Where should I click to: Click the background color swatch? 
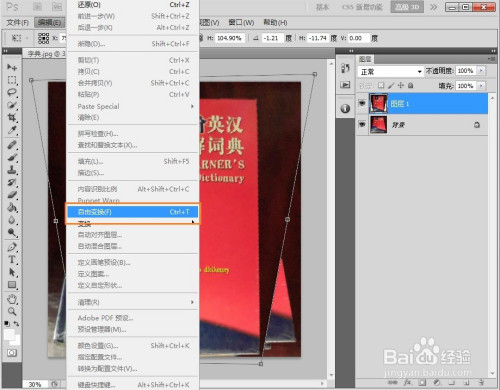pos(17,342)
